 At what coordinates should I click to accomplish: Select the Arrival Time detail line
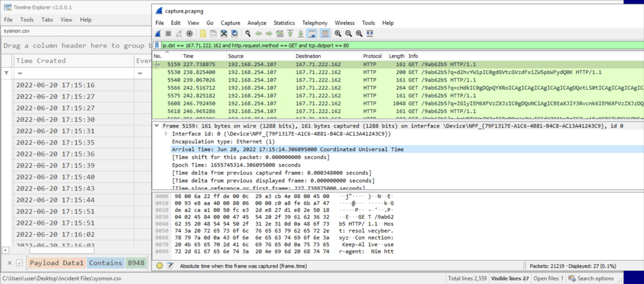tap(287, 150)
